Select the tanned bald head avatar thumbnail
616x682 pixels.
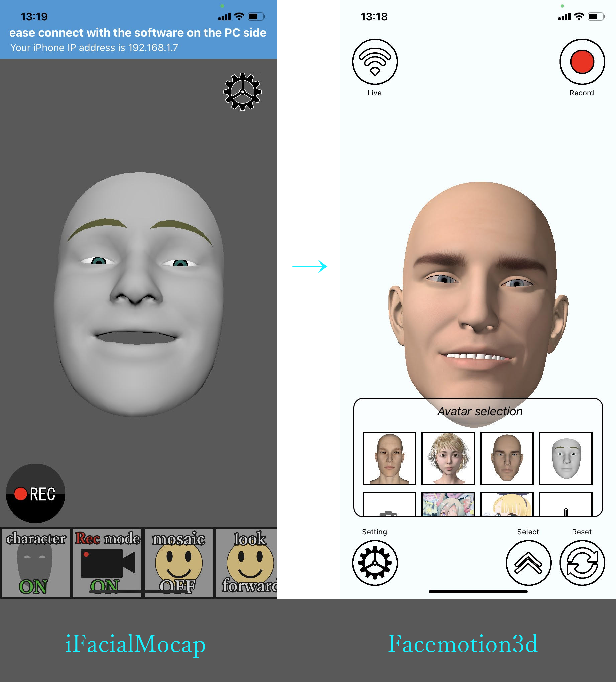507,458
